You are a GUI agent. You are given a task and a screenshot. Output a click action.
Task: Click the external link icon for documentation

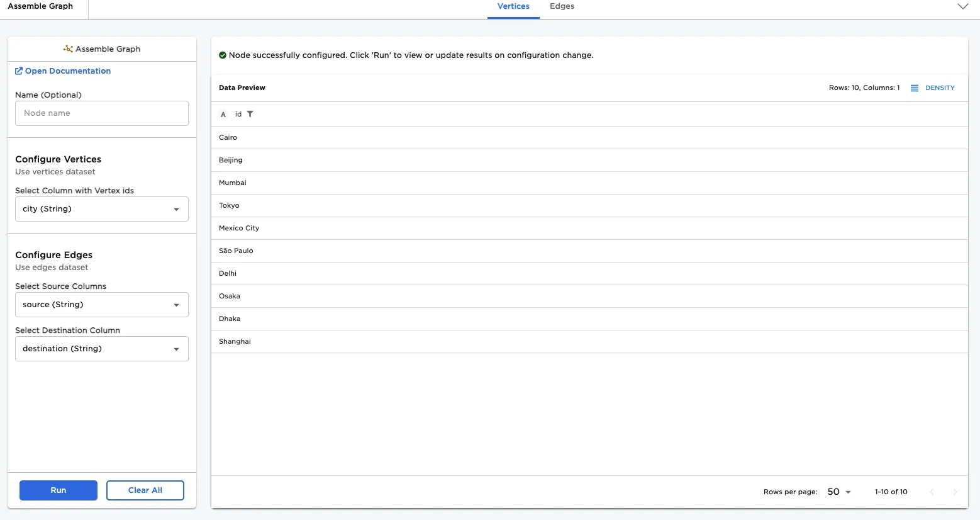pos(19,71)
